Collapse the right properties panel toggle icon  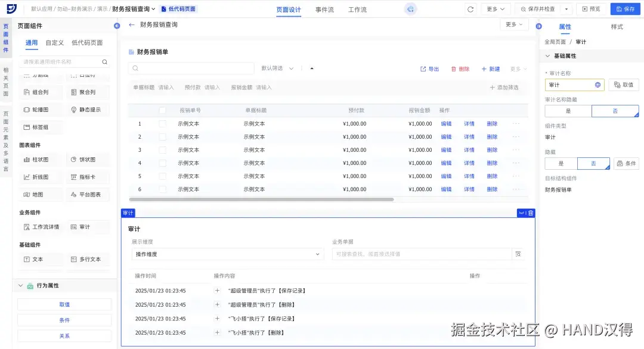coord(538,26)
